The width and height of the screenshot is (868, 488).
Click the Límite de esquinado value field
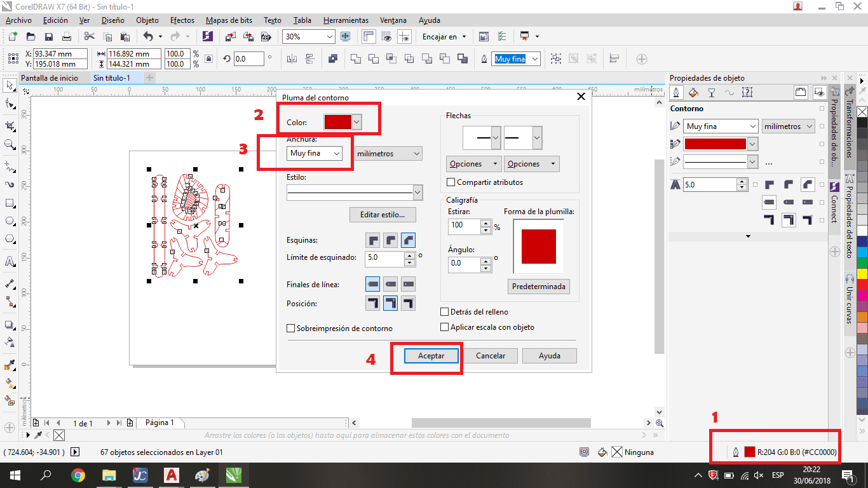tap(384, 258)
